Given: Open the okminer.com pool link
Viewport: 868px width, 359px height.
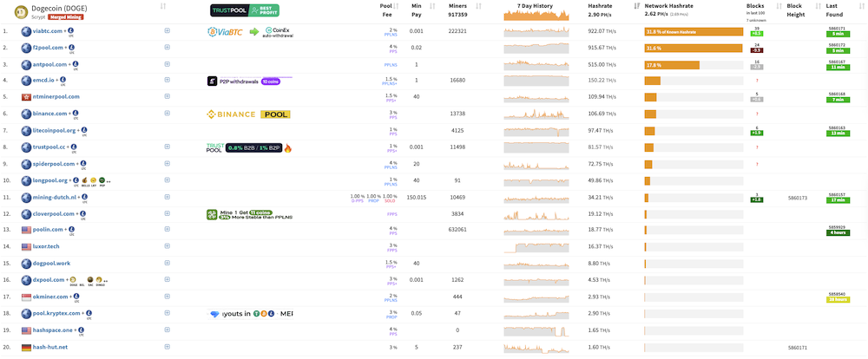Looking at the screenshot, I should point(50,297).
